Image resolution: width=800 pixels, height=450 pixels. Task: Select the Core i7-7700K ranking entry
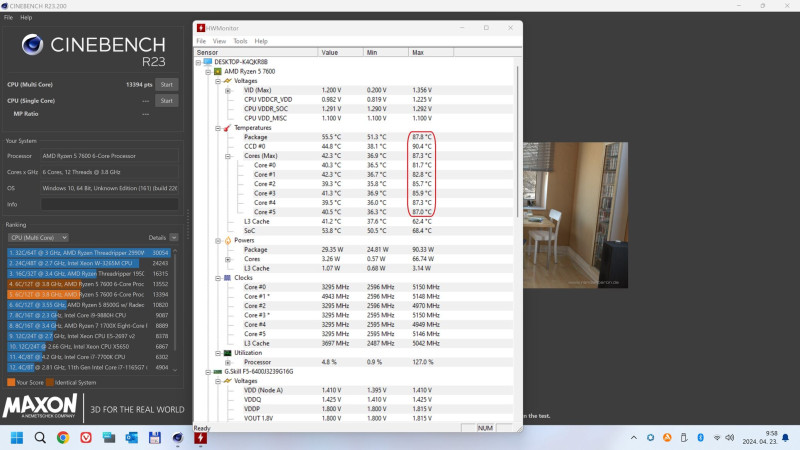[x=88, y=357]
